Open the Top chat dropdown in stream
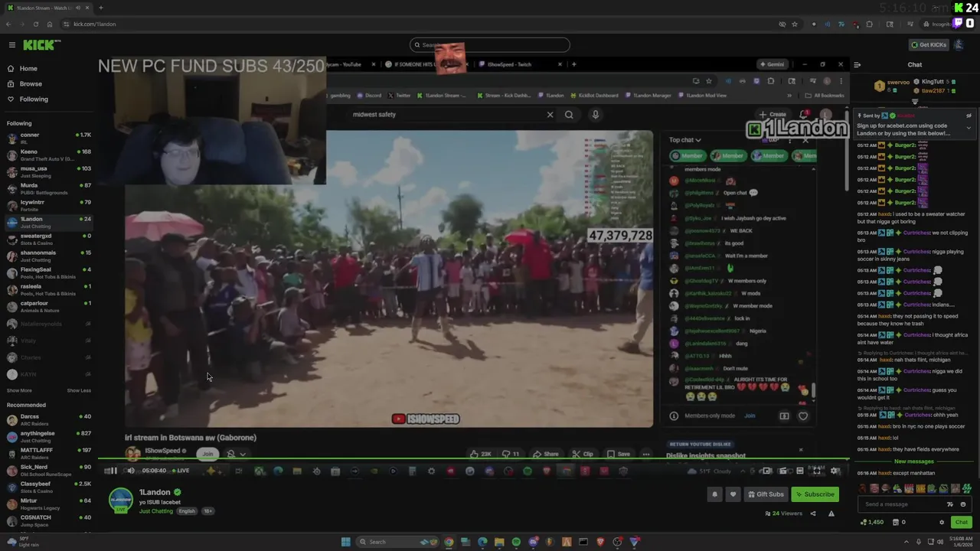Viewport: 980px width, 551px height. tap(685, 140)
